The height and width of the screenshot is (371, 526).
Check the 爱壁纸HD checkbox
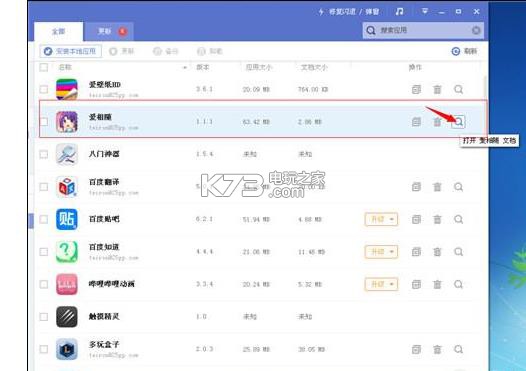[x=44, y=90]
